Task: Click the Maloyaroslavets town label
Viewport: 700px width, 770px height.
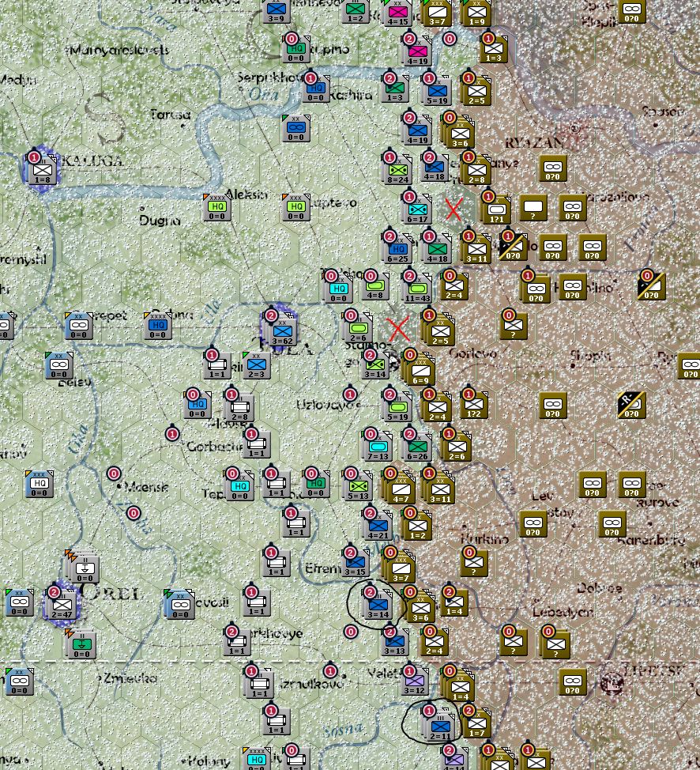Action: pos(119,50)
